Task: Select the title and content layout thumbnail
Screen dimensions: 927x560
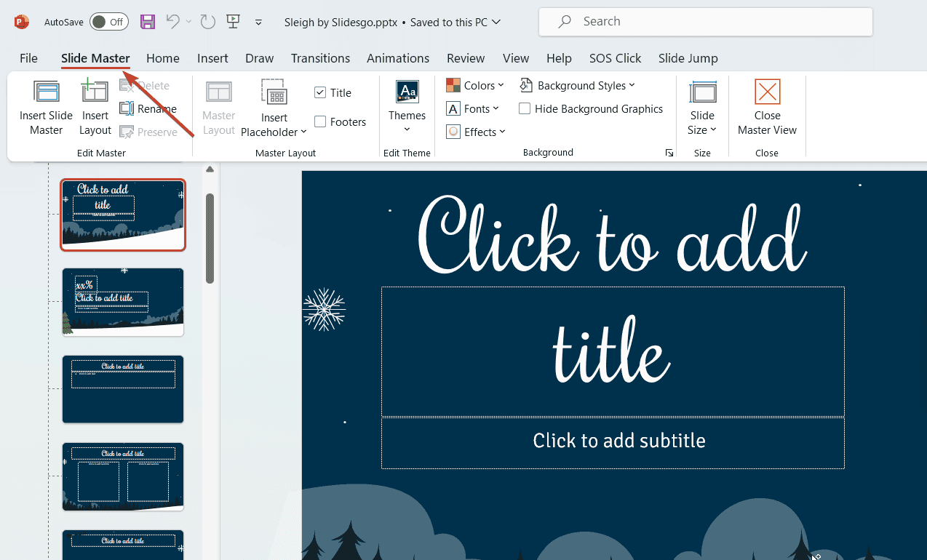Action: point(123,389)
